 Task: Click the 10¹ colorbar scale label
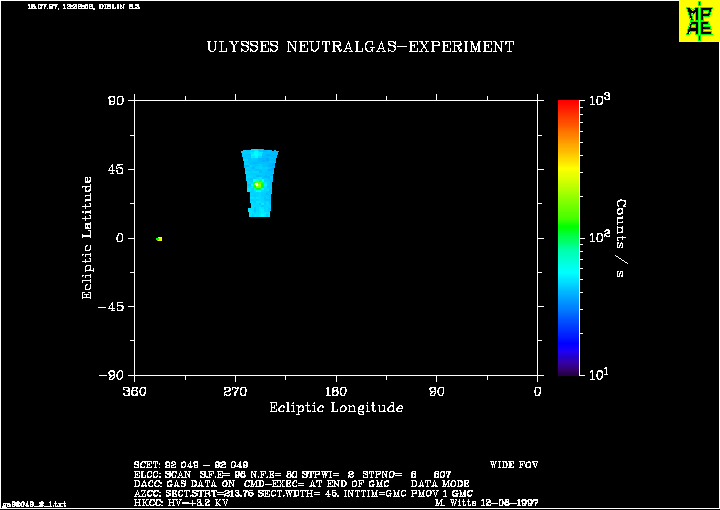pyautogui.click(x=601, y=375)
